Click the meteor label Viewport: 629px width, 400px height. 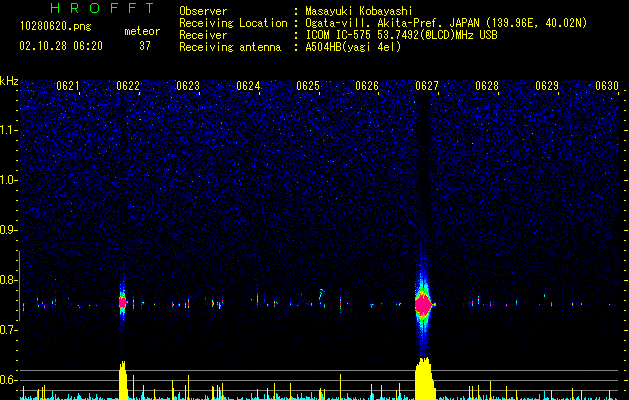pyautogui.click(x=142, y=31)
